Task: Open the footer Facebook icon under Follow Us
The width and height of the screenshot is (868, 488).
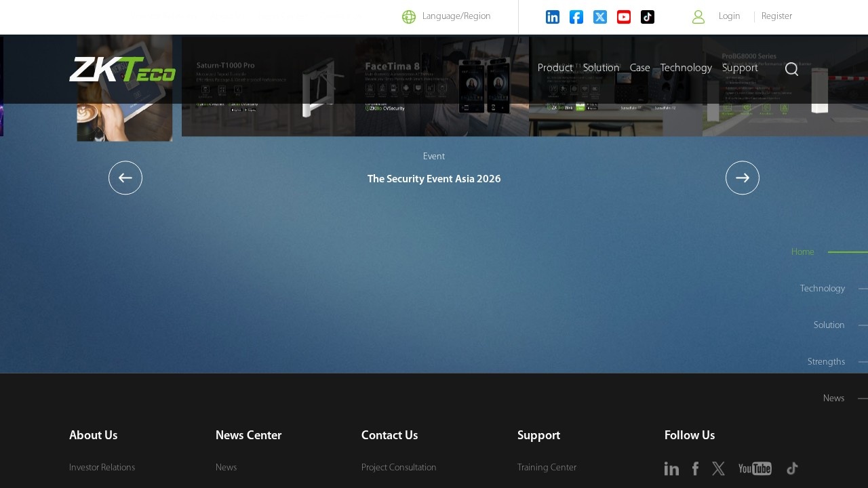Action: 695,468
